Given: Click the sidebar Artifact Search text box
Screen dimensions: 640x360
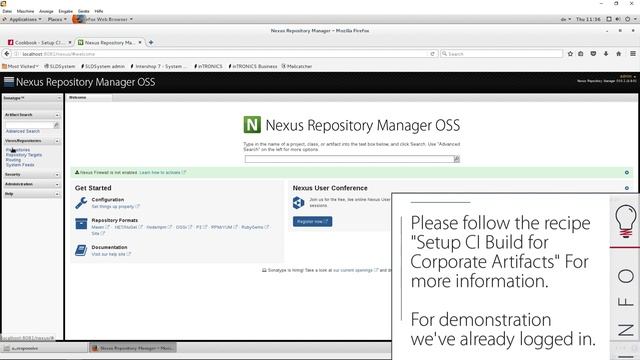Looking at the screenshot, I should coord(29,125).
